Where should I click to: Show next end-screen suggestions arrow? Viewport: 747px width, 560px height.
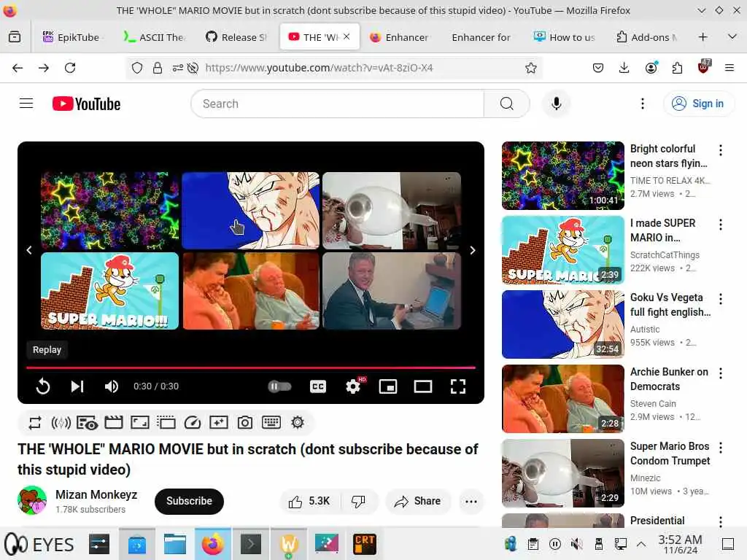[472, 250]
